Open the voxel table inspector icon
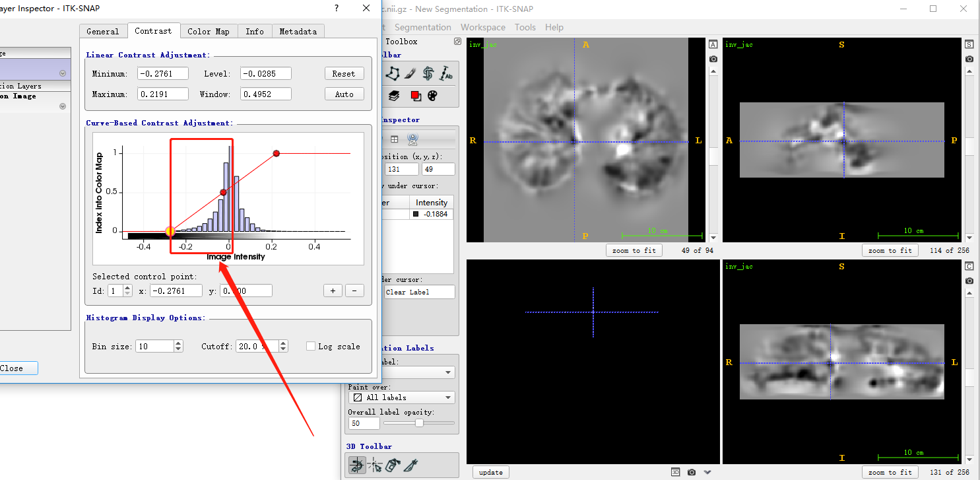980x480 pixels. (395, 139)
